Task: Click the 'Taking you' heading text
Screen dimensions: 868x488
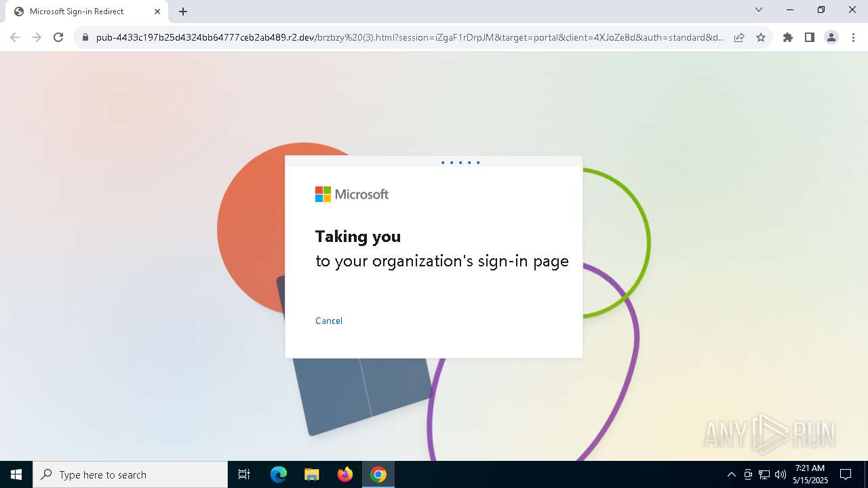Action: [358, 237]
